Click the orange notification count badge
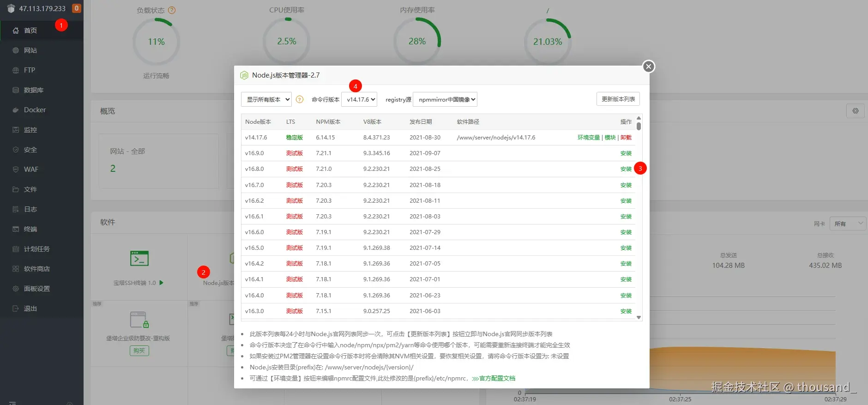 tap(77, 8)
